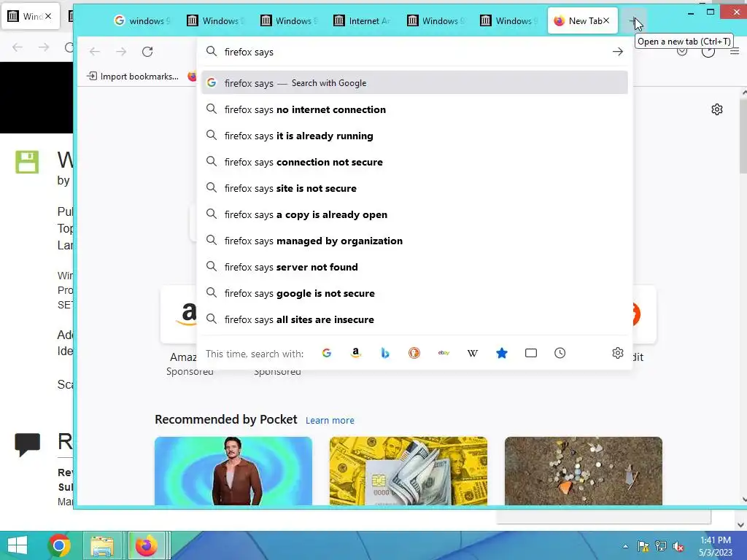Close the background Chrome window's tab

click(x=47, y=16)
